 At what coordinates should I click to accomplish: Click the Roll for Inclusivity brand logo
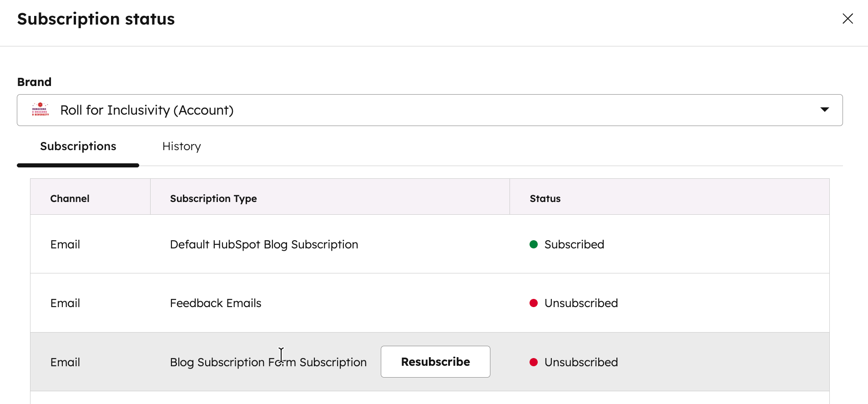[x=40, y=110]
